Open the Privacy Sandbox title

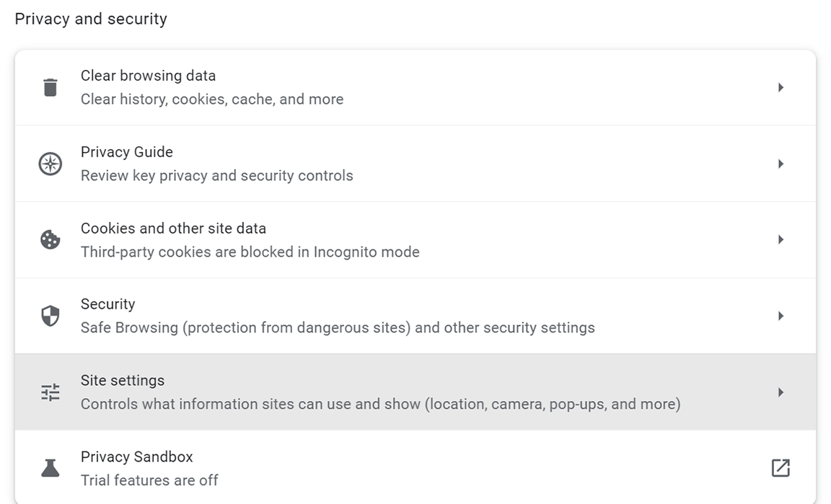click(x=137, y=457)
